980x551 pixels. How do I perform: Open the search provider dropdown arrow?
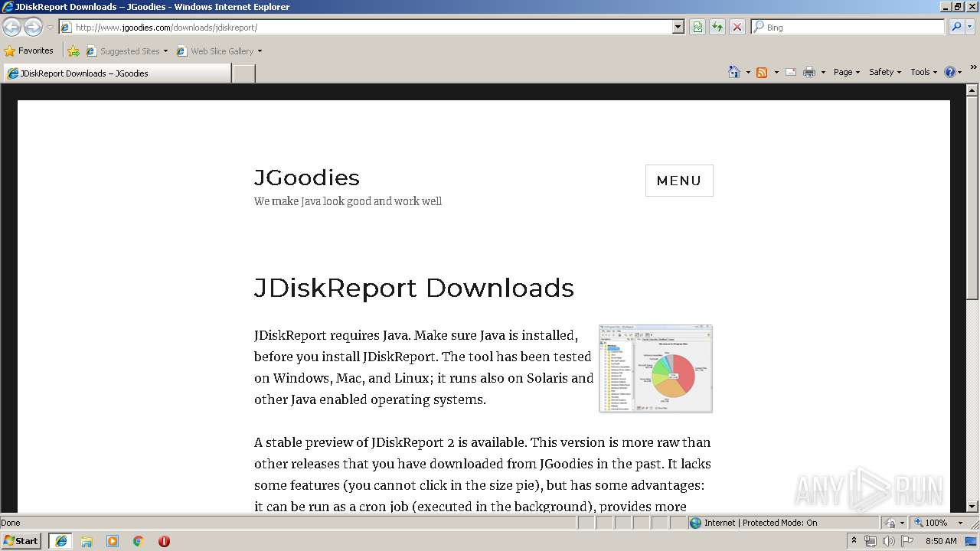tap(970, 27)
